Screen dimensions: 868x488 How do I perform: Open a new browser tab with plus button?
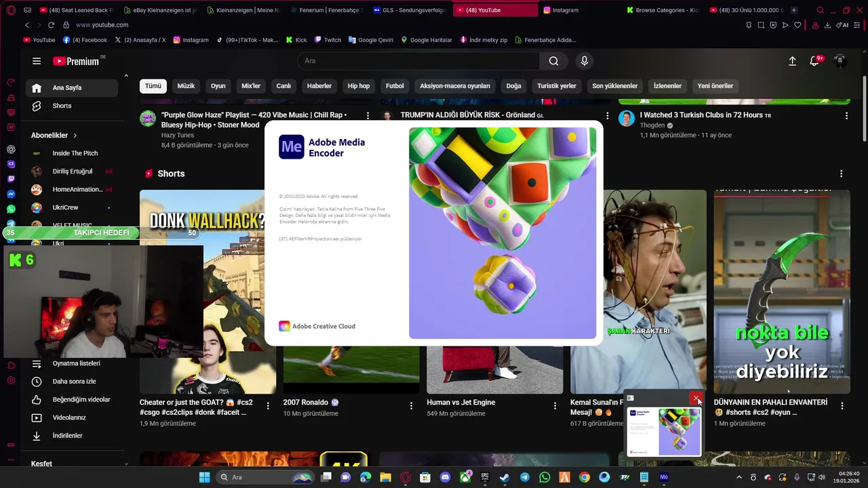(x=794, y=10)
